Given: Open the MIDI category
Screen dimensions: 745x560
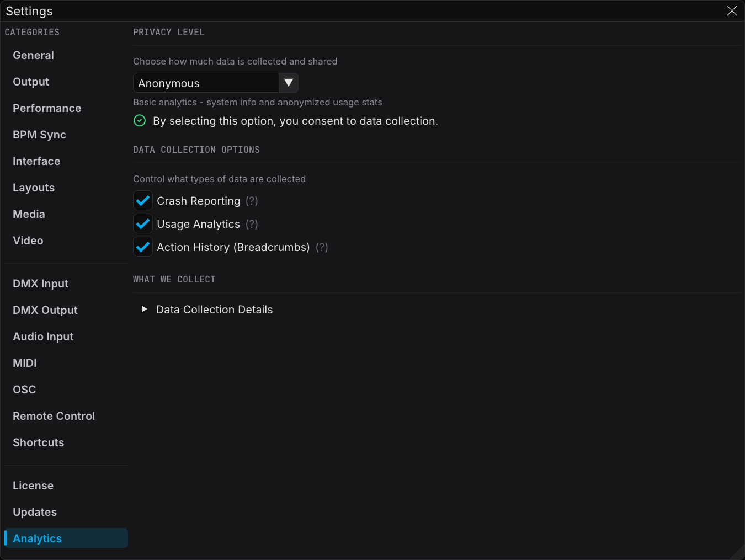Looking at the screenshot, I should pyautogui.click(x=66, y=363).
